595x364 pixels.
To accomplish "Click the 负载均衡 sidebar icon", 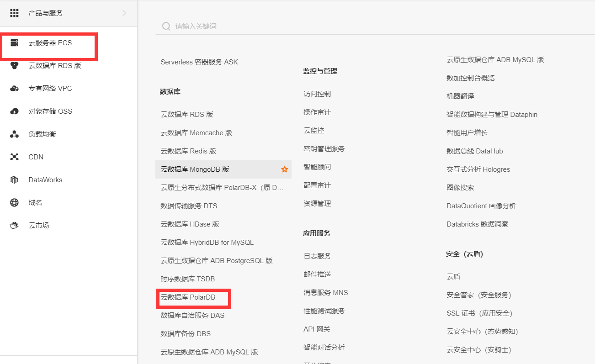I will tap(14, 134).
